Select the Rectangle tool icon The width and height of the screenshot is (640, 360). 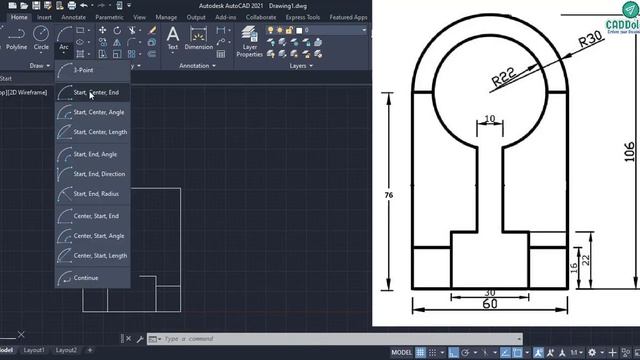pyautogui.click(x=80, y=30)
